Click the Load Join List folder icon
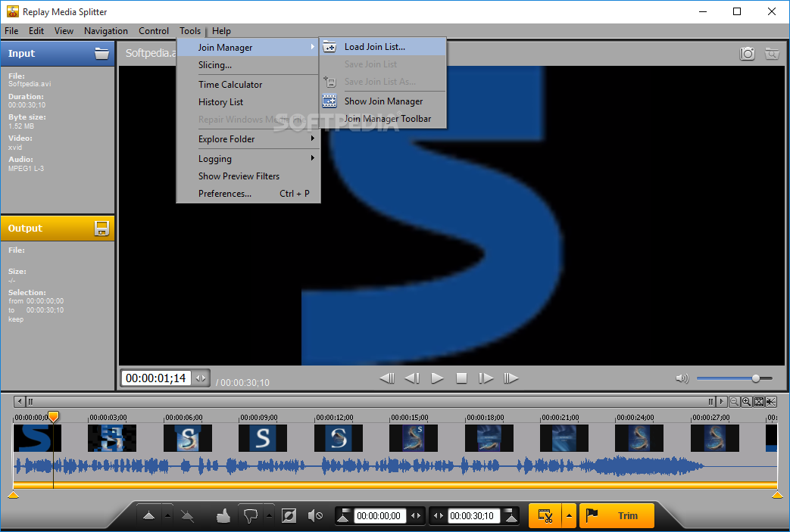 click(329, 47)
